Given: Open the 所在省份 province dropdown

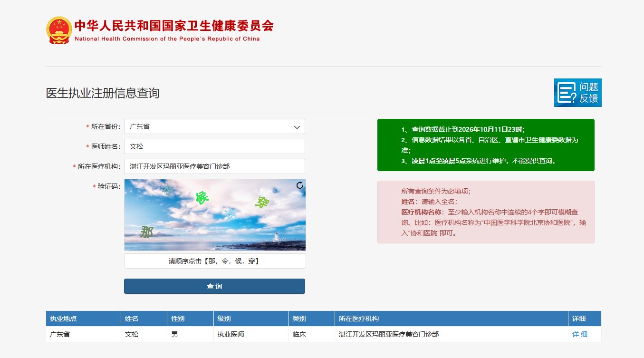Looking at the screenshot, I should pos(214,126).
